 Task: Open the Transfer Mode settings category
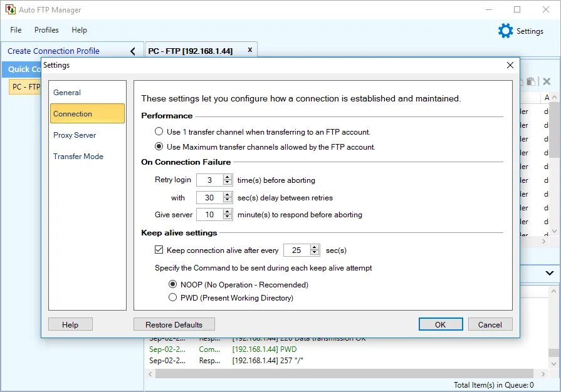[x=87, y=156]
